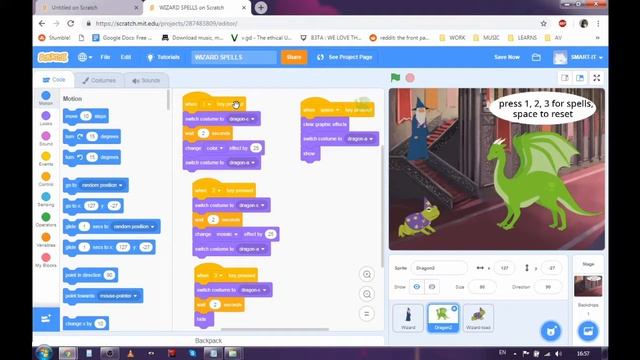
Task: Open 'random position' dropdown in go to block
Action: [102, 185]
